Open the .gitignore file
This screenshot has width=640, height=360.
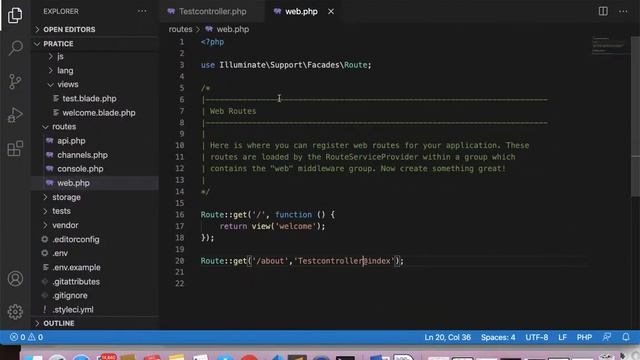(69, 296)
